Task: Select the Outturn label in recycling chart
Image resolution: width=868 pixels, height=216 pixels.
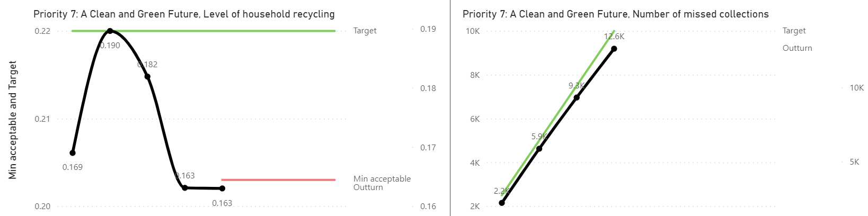Action: [x=368, y=187]
